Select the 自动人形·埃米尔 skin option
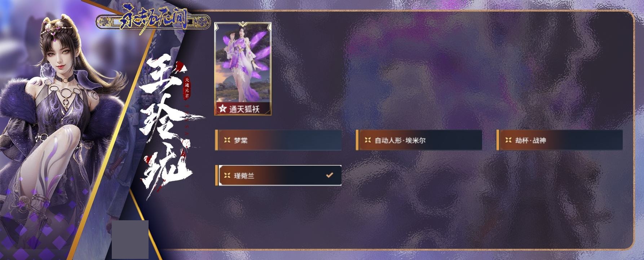This screenshot has width=644, height=260. point(419,140)
